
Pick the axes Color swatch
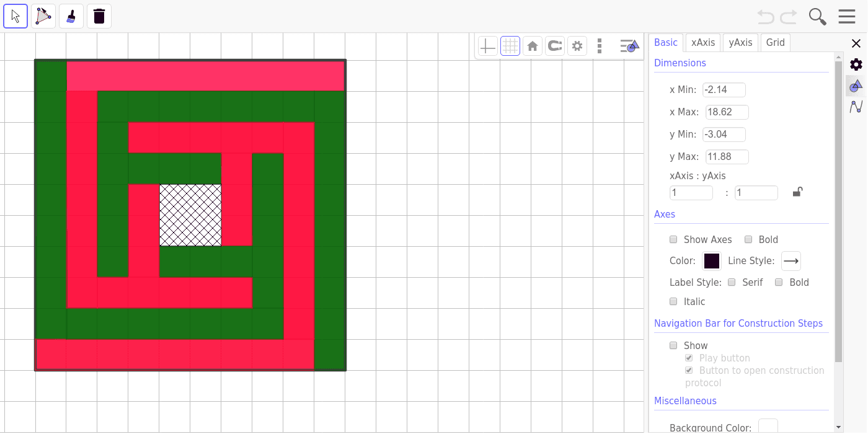[x=712, y=261]
